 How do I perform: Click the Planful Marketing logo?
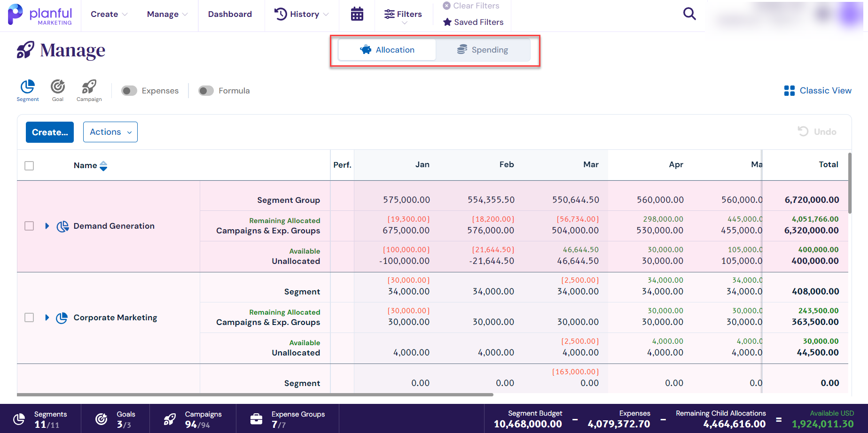(40, 15)
